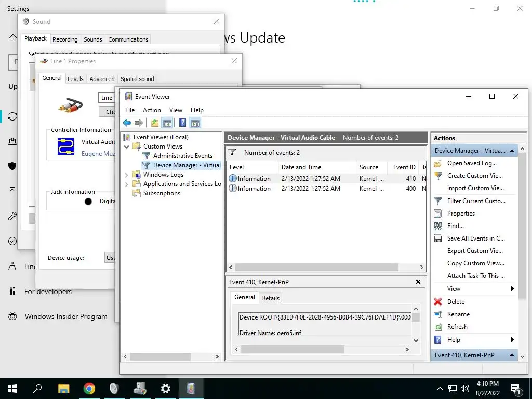The height and width of the screenshot is (399, 532).
Task: Collapse the Event 410 actions section
Action: (x=512, y=355)
